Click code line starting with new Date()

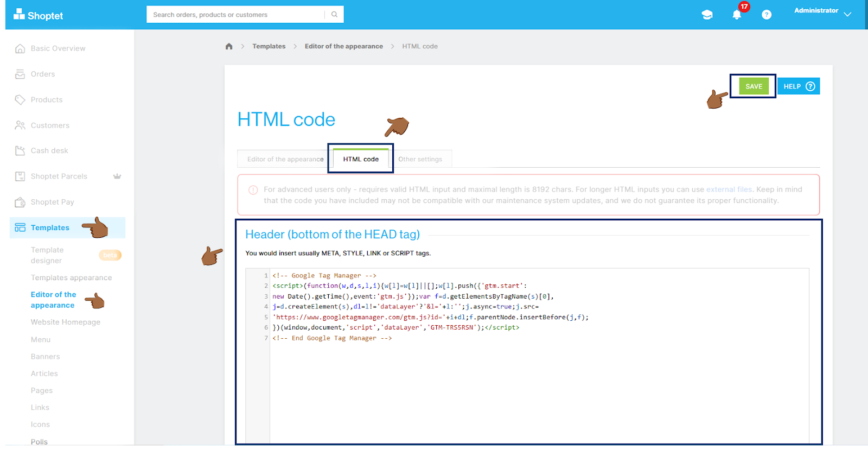[x=413, y=296]
